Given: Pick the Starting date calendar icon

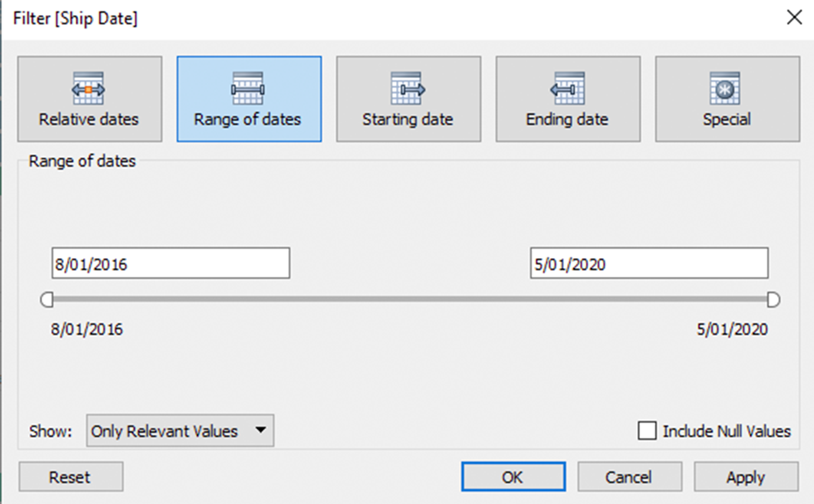Looking at the screenshot, I should tap(407, 88).
